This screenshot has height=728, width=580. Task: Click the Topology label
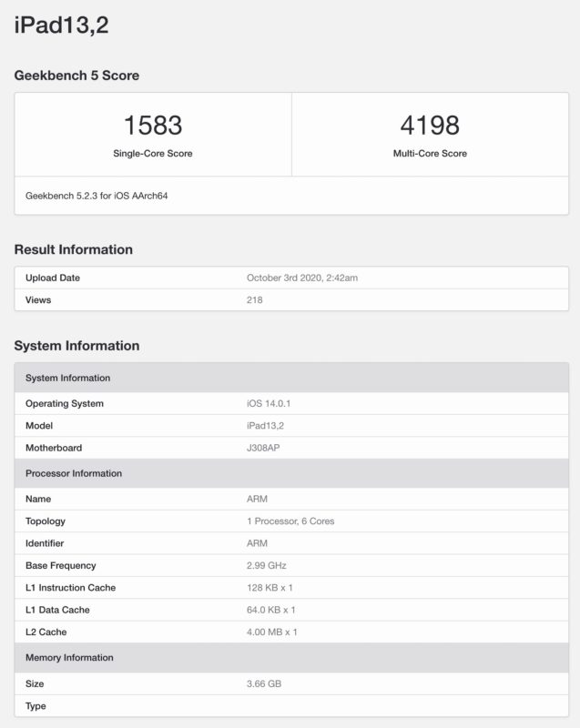pos(45,521)
